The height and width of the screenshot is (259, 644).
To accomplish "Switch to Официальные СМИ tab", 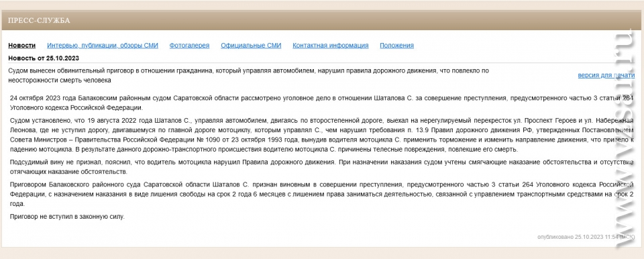I will 251,46.
